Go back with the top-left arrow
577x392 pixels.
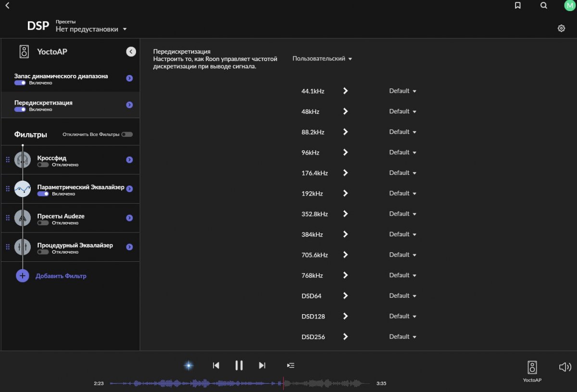(x=7, y=6)
